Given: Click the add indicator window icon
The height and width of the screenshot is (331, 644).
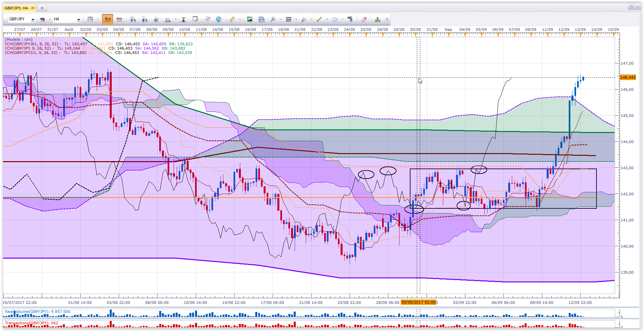Looking at the screenshot, I should [262, 19].
